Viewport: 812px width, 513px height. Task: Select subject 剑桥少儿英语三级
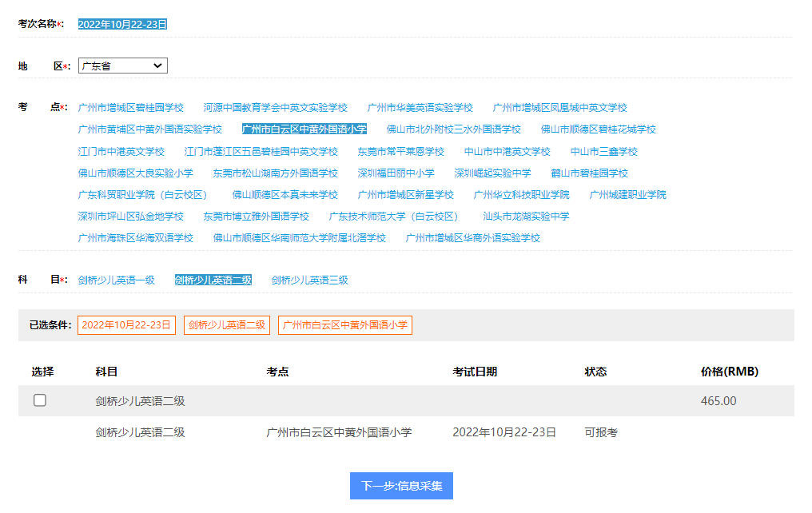click(x=309, y=280)
